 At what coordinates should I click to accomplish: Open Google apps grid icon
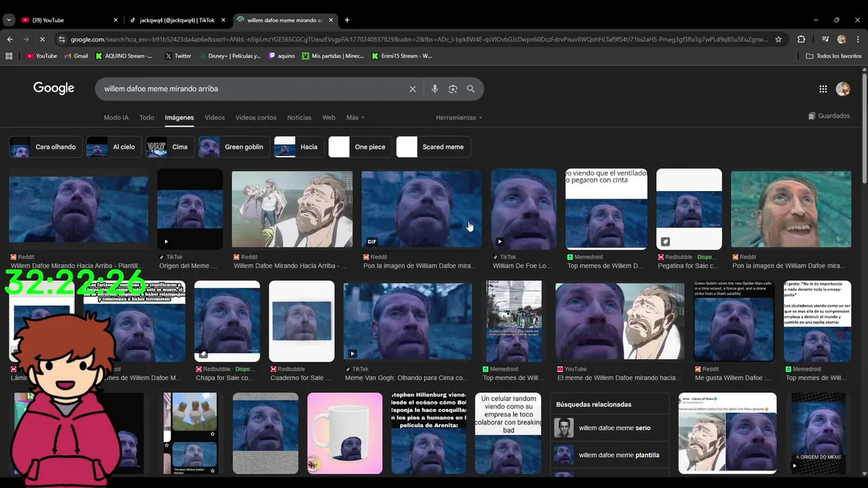click(823, 89)
